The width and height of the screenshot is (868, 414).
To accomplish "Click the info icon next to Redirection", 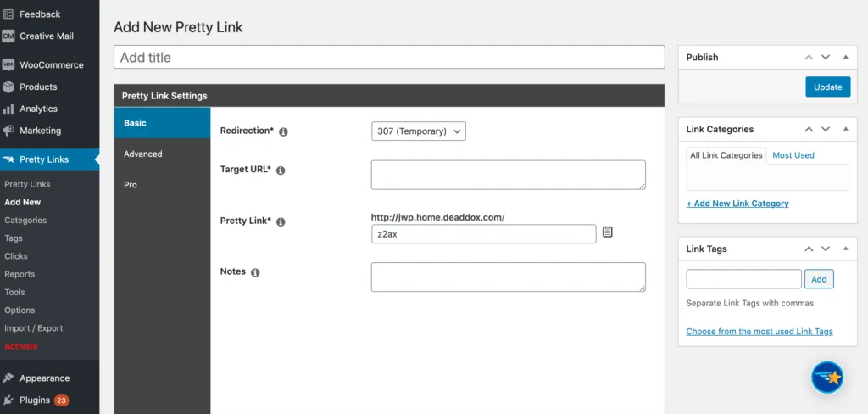I will coord(283,131).
